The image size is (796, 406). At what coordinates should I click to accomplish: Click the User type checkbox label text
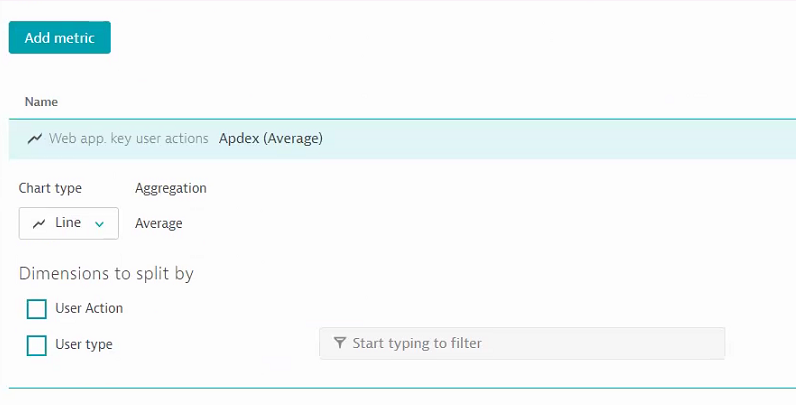84,345
